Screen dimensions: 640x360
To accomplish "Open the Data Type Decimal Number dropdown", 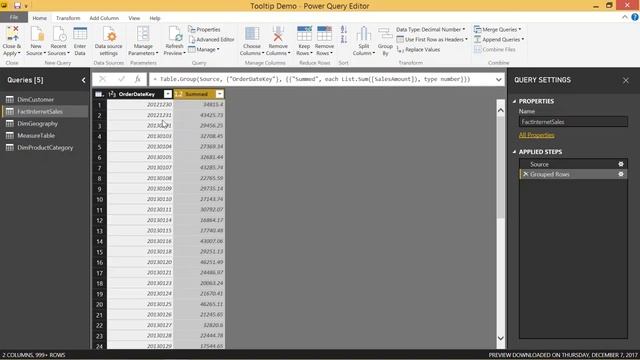I will pyautogui.click(x=431, y=29).
